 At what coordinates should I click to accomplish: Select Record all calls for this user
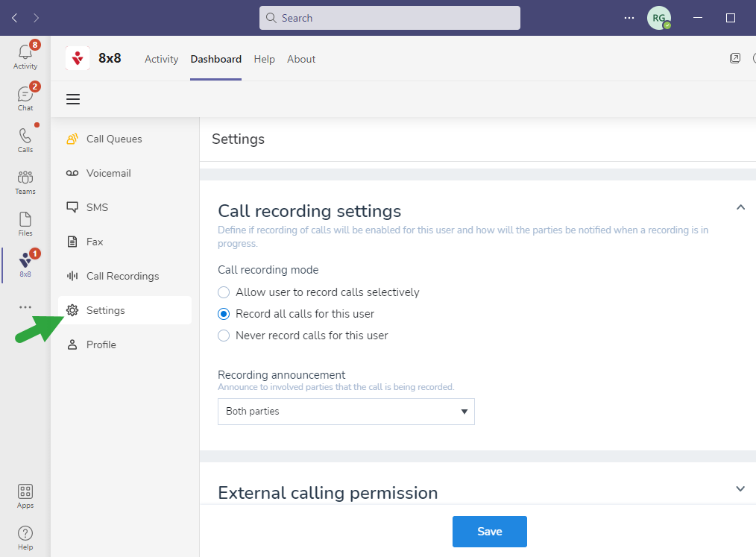pyautogui.click(x=224, y=314)
